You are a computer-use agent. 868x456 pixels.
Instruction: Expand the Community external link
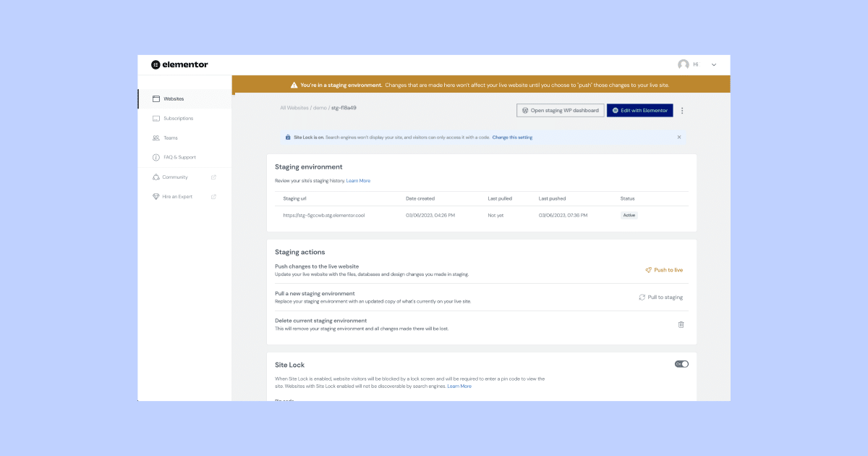(213, 177)
